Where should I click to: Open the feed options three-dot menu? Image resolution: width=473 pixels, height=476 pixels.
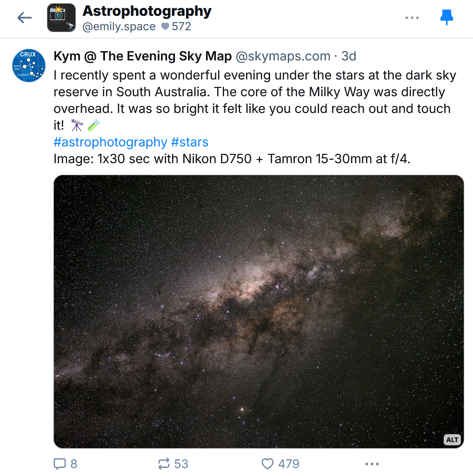(x=412, y=18)
